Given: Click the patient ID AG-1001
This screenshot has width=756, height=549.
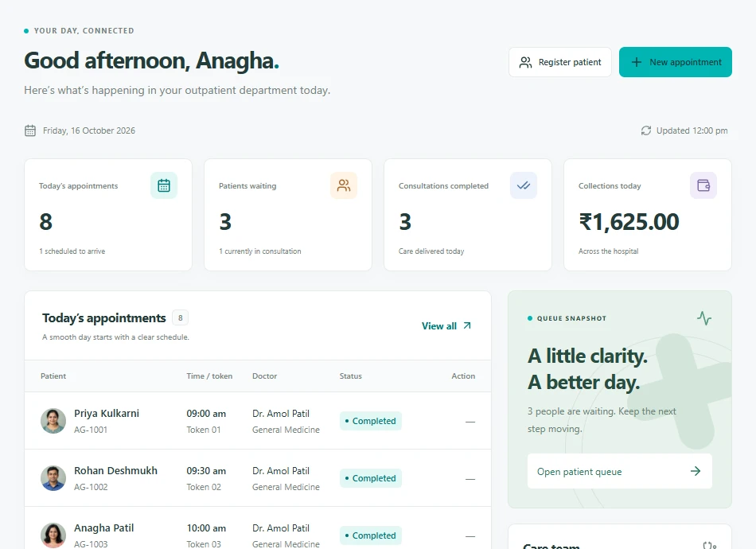Looking at the screenshot, I should pos(91,430).
